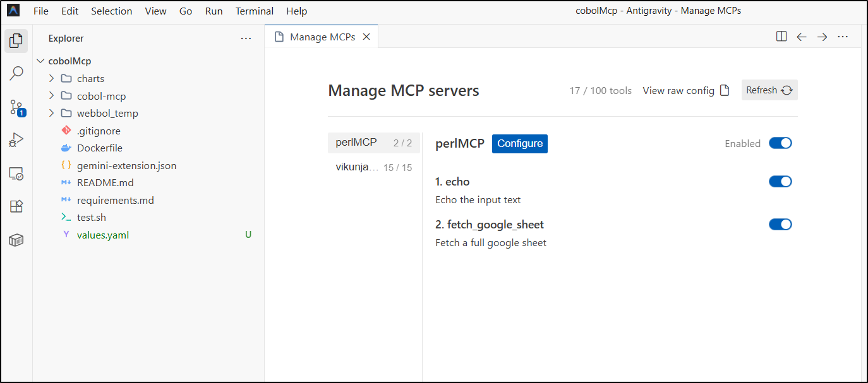This screenshot has width=868, height=383.
Task: Open Source Control view with badge
Action: (x=16, y=107)
